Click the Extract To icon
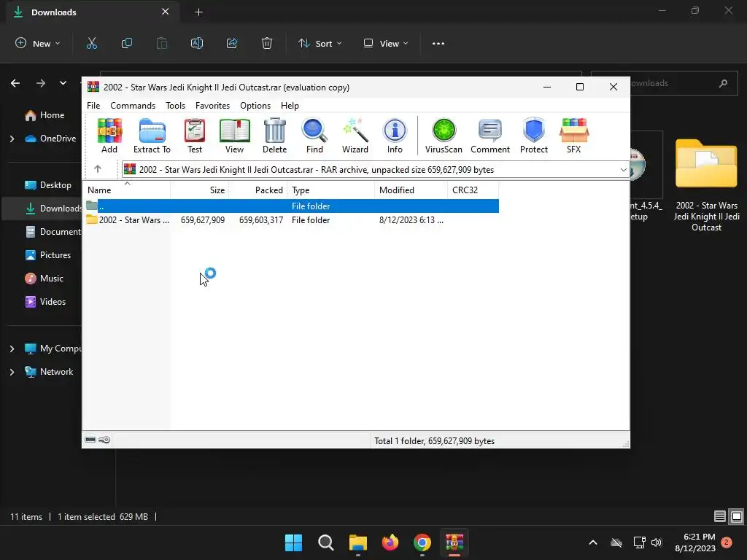Screen dimensions: 747x560 pos(152,136)
